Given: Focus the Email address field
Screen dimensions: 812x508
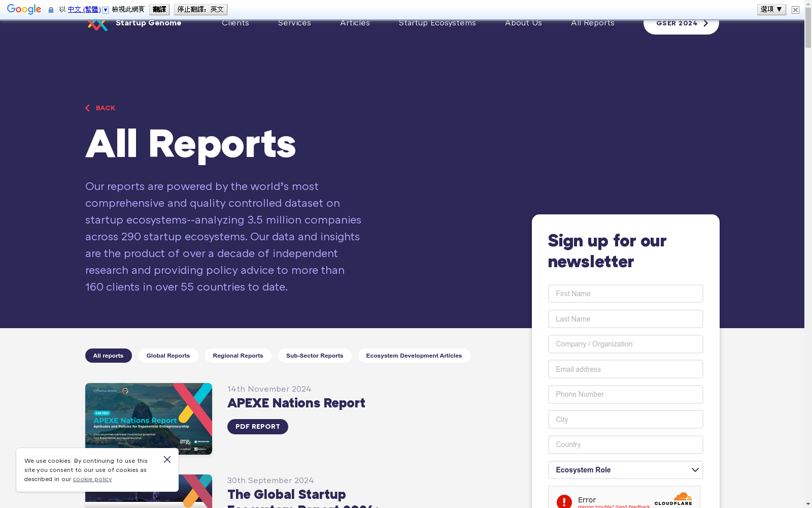Looking at the screenshot, I should point(625,369).
